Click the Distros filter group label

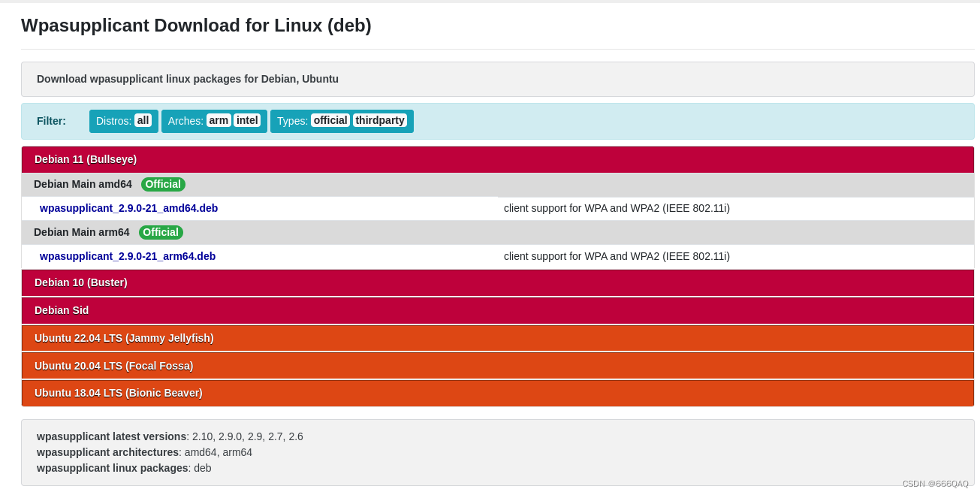point(113,121)
